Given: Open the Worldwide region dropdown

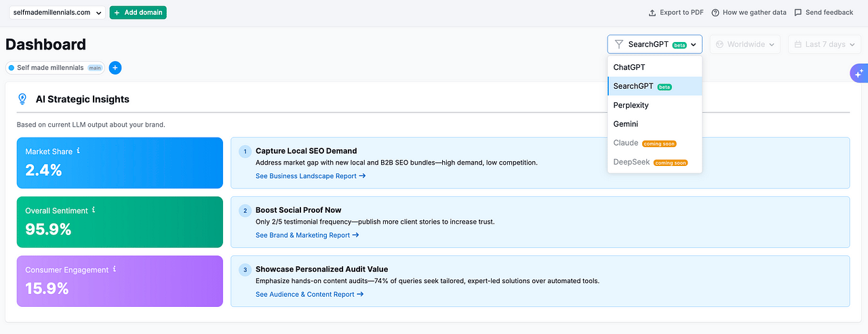Looking at the screenshot, I should click(x=745, y=44).
